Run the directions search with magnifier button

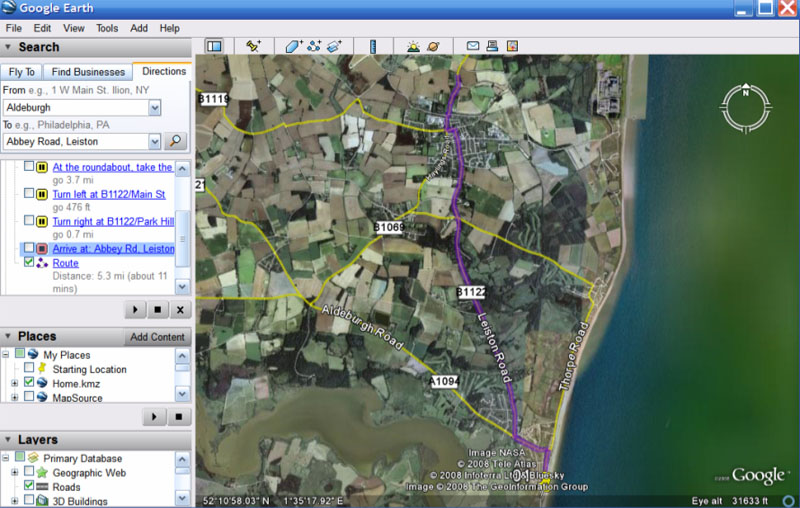(176, 141)
